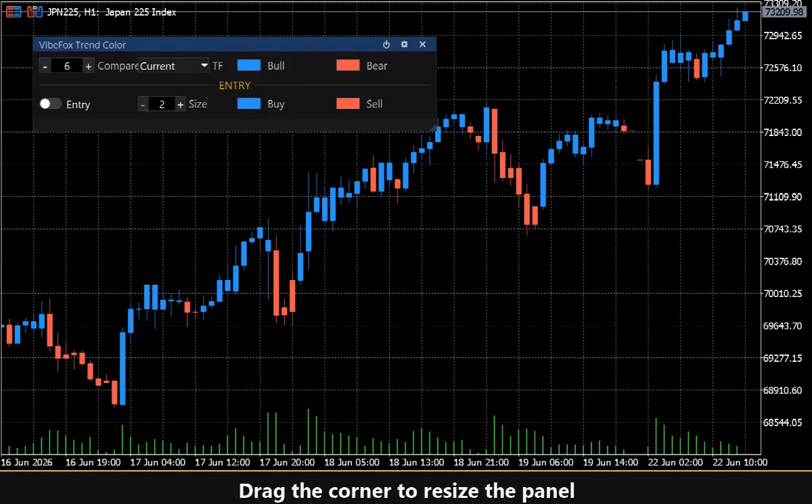
Task: Click the 17 Jun 20:00 time label
Action: 287,463
